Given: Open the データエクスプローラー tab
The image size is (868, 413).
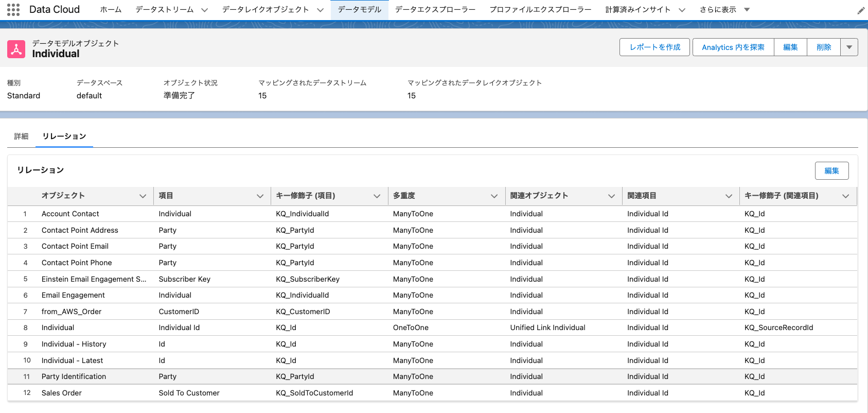Looking at the screenshot, I should coord(435,9).
